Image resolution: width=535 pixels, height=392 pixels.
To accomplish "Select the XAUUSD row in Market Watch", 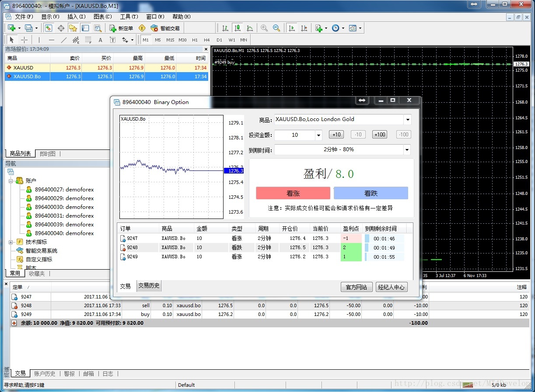I will coord(107,68).
